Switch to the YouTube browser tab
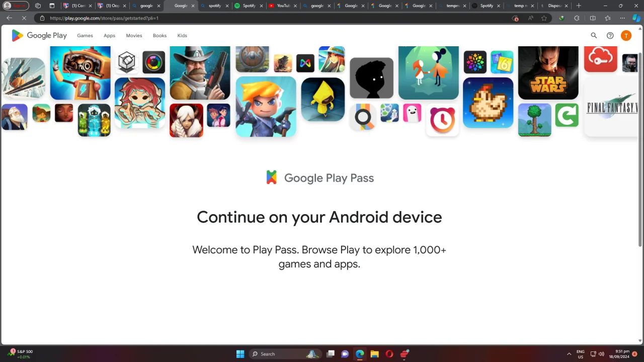The height and width of the screenshot is (362, 644). tap(282, 6)
